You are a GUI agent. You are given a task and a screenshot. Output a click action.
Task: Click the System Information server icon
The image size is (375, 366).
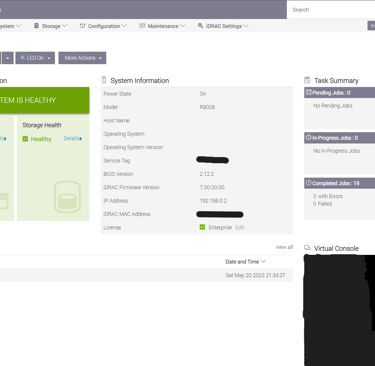pos(104,80)
